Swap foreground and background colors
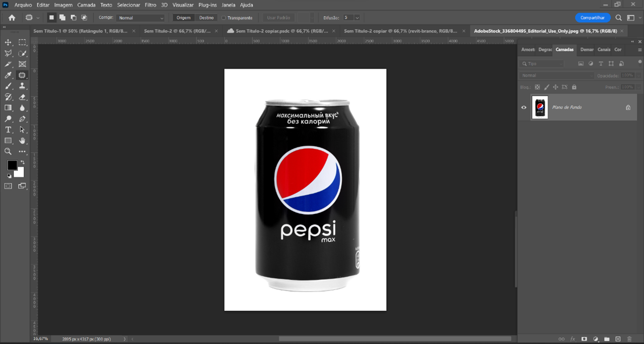Screen dimensions: 644x344 click(x=22, y=162)
